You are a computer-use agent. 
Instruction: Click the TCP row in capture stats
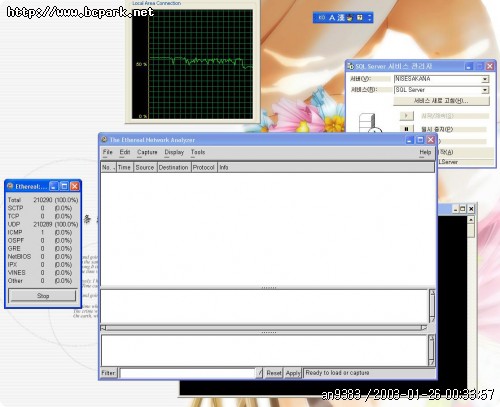click(x=43, y=216)
